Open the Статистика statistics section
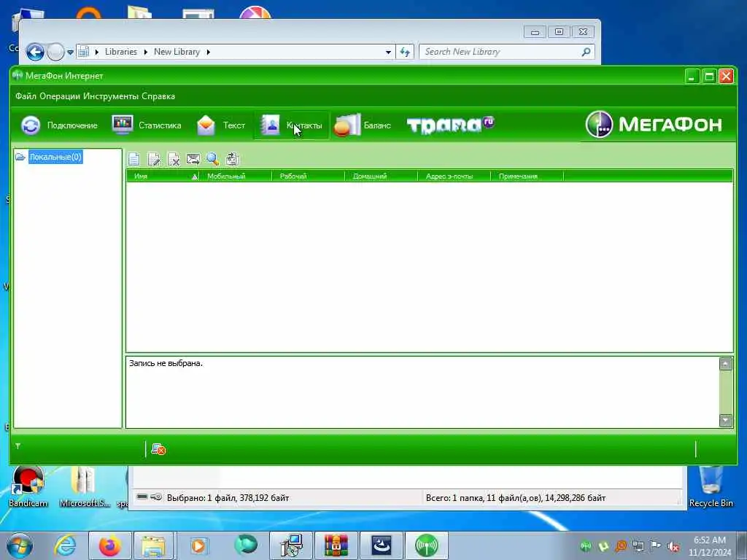 (147, 125)
